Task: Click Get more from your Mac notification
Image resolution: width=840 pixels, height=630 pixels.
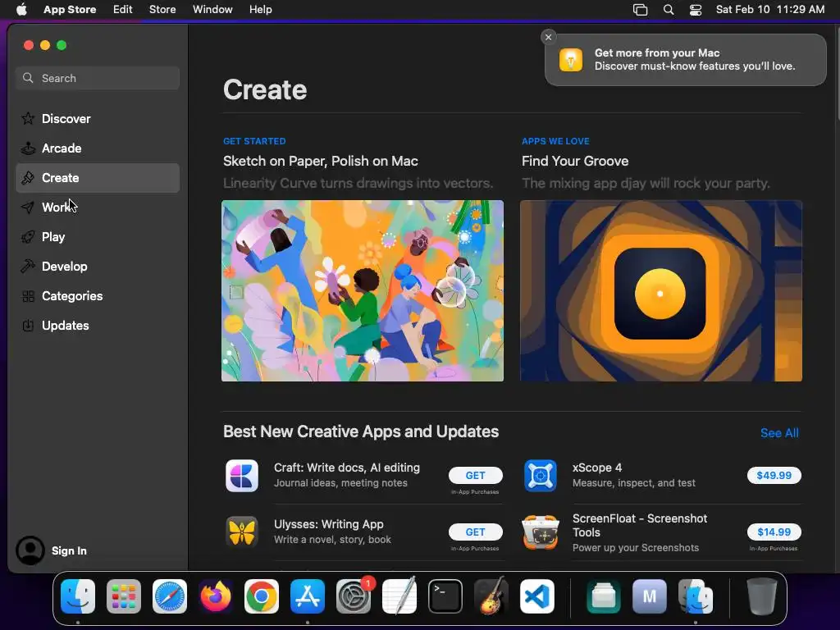Action: [685, 59]
